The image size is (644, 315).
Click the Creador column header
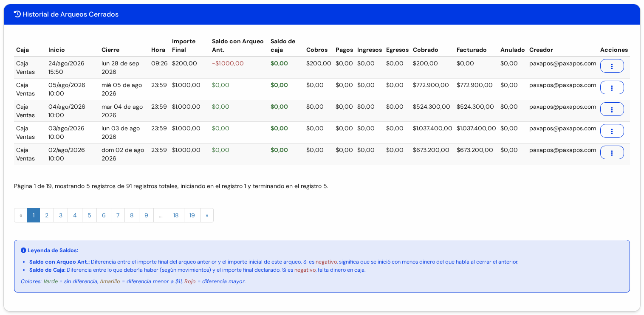click(541, 50)
